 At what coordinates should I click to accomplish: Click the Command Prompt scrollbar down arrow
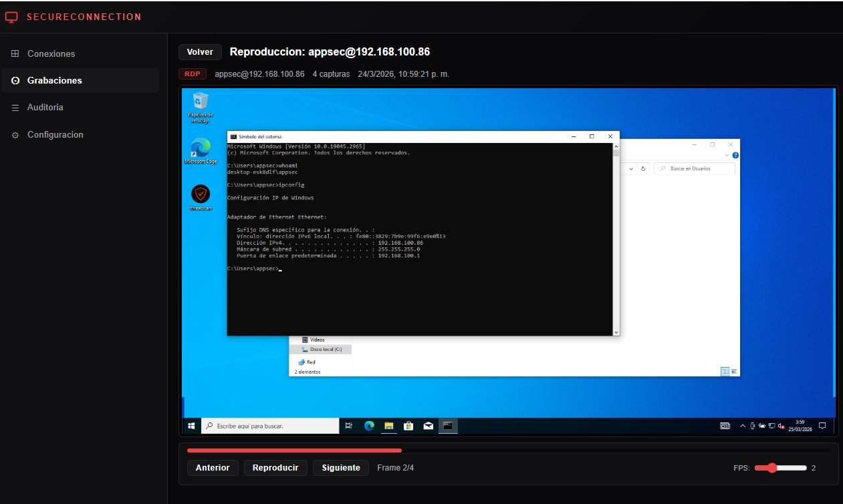[x=616, y=332]
